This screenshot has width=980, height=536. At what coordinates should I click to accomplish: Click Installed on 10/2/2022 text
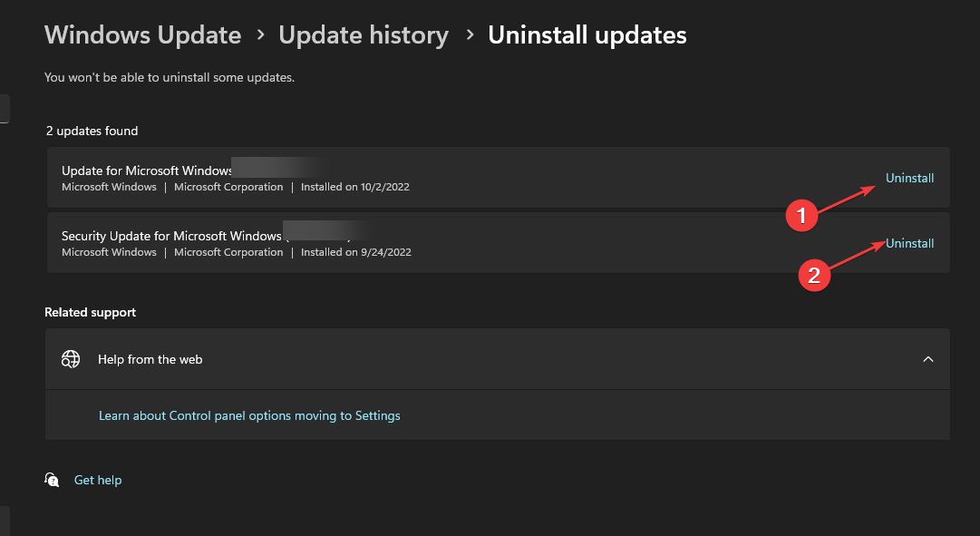[x=355, y=187]
